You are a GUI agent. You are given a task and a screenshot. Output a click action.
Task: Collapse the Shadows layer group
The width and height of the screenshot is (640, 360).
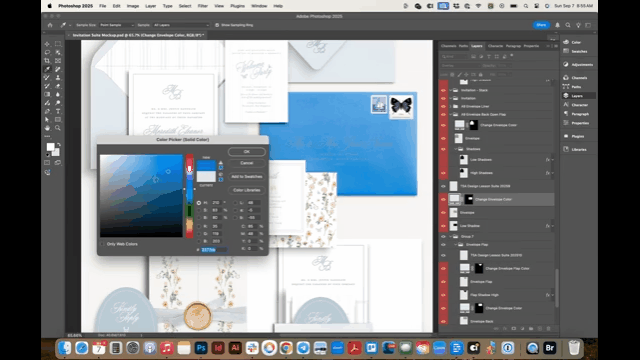click(456, 149)
